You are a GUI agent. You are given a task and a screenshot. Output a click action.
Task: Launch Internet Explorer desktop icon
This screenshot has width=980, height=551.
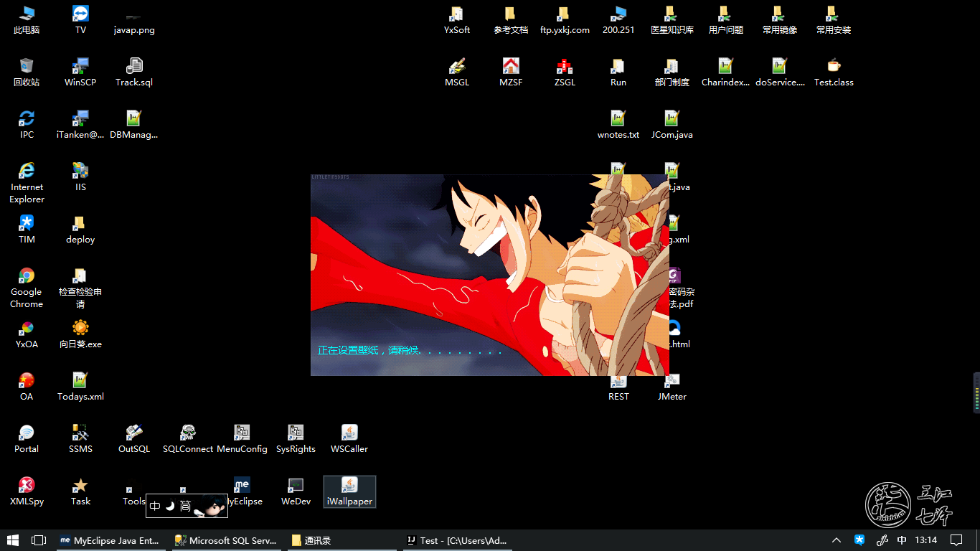(27, 183)
